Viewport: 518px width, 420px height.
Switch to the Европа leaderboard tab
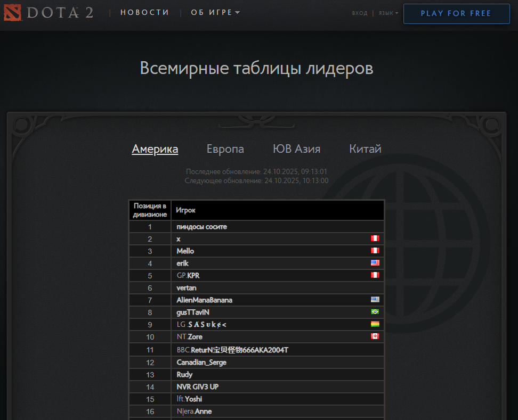click(225, 149)
